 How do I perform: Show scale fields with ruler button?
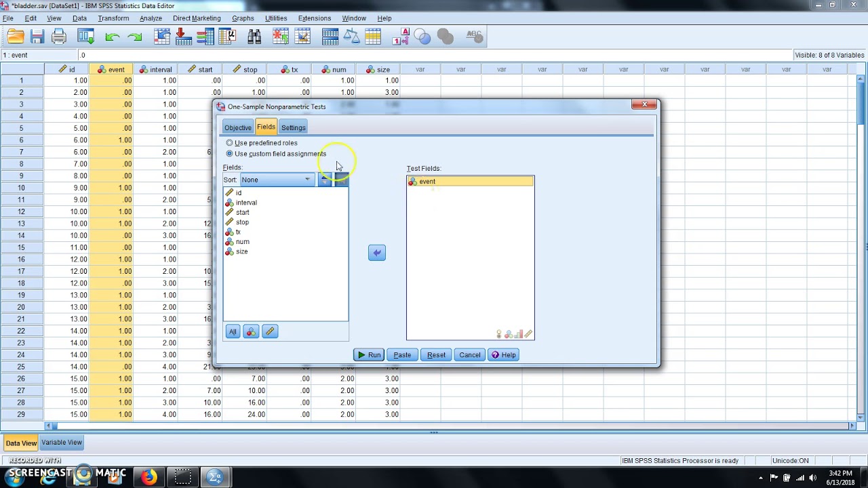pos(270,331)
